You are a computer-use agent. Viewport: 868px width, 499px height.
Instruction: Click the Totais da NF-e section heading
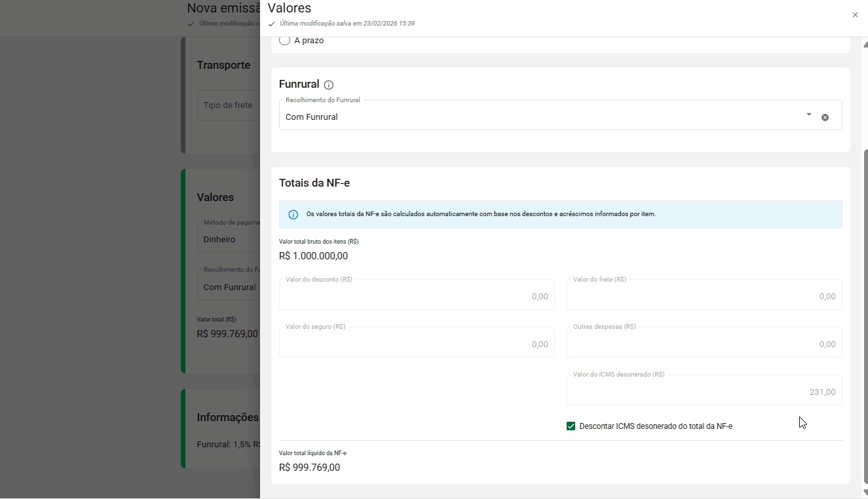coord(314,183)
